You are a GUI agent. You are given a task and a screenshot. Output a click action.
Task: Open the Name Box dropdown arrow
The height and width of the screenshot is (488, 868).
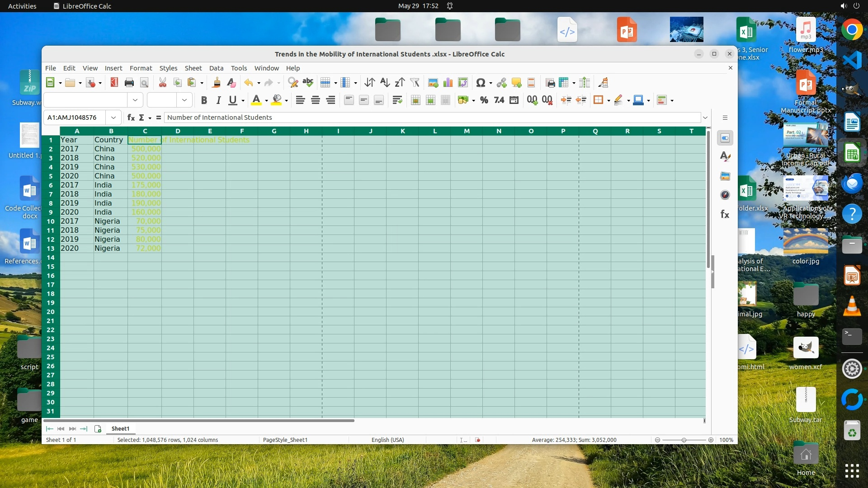click(x=113, y=117)
